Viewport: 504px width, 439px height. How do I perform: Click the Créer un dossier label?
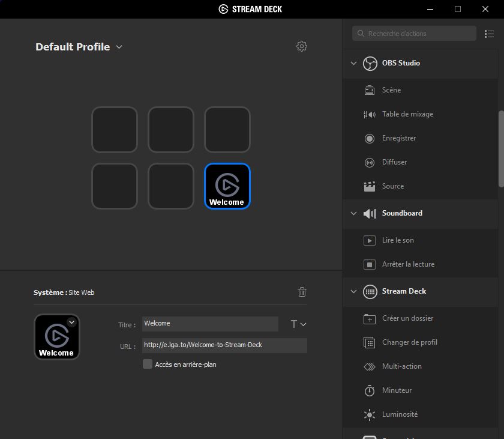tap(407, 318)
